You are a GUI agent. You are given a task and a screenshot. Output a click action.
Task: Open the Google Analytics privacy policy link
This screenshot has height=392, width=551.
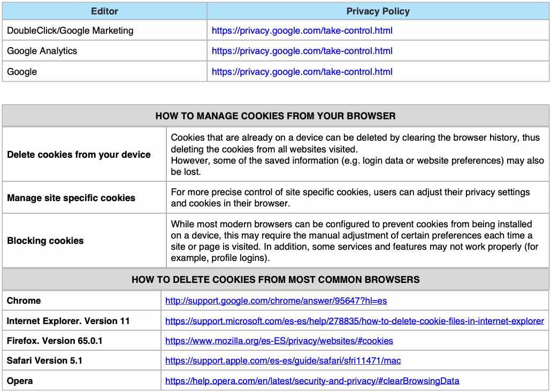[x=302, y=51]
